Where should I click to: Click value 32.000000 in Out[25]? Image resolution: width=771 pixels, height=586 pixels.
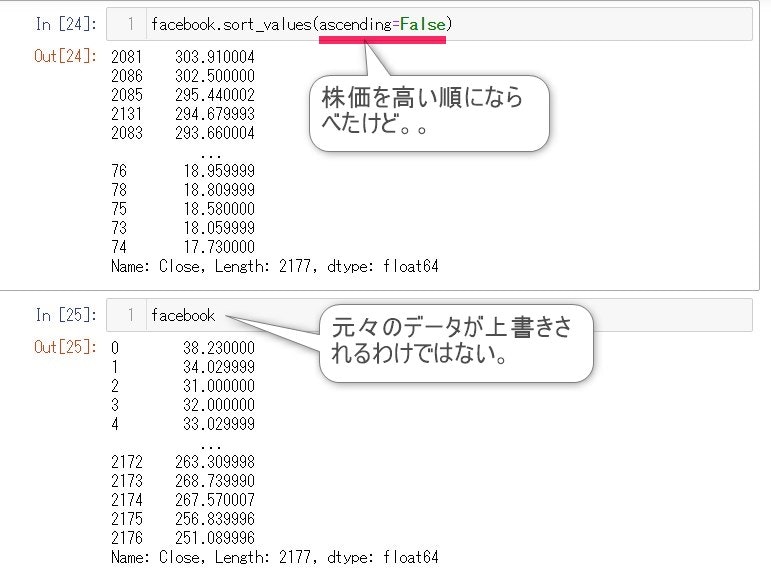(219, 405)
